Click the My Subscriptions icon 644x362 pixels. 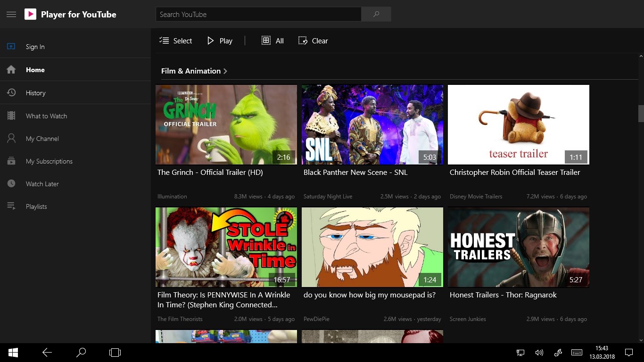(x=11, y=161)
